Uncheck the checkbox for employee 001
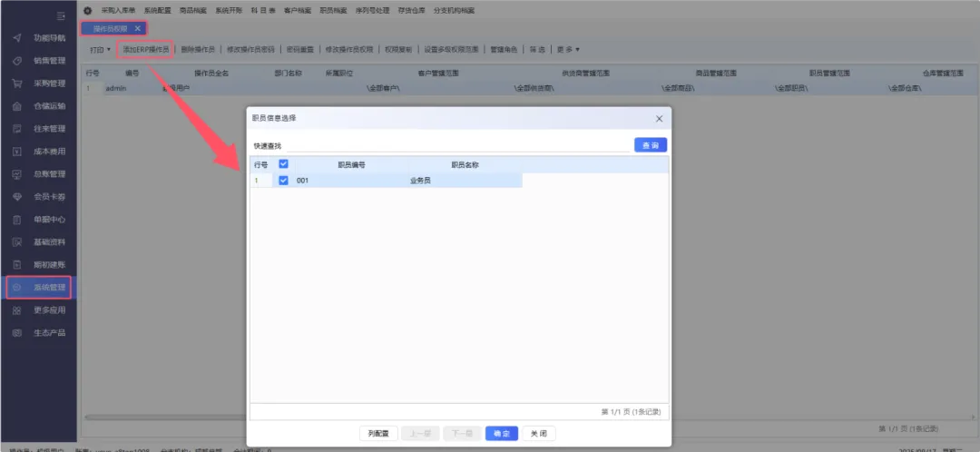This screenshot has height=452, width=980. point(284,181)
